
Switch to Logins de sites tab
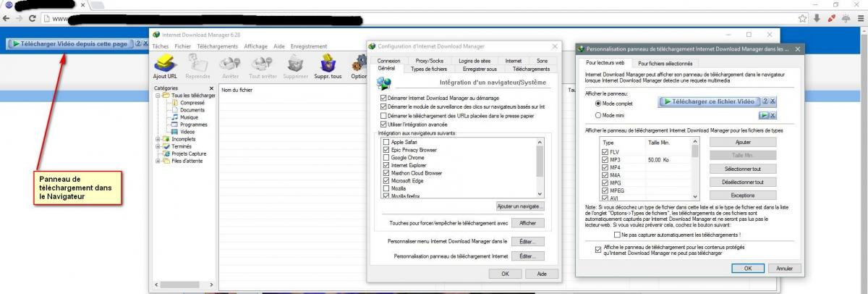click(475, 61)
